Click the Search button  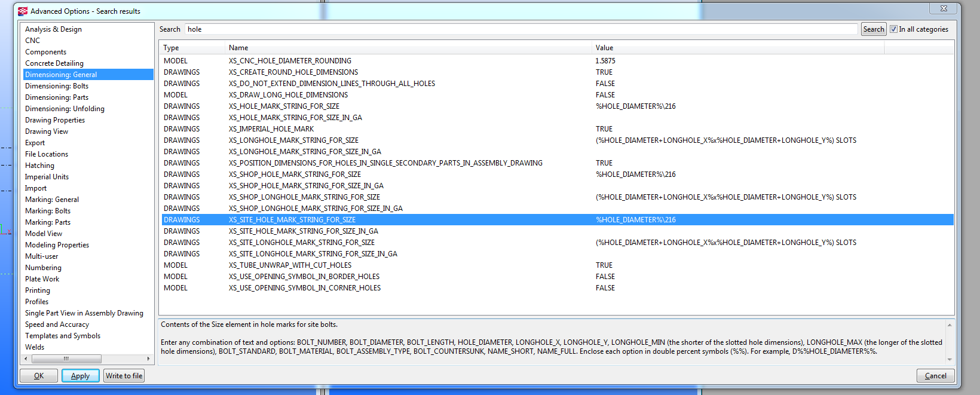[x=874, y=29]
